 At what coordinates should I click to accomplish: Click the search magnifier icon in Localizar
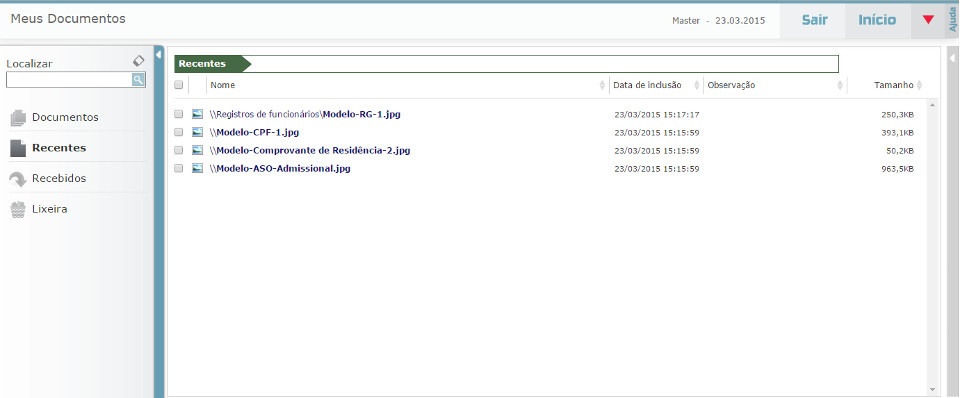(138, 80)
